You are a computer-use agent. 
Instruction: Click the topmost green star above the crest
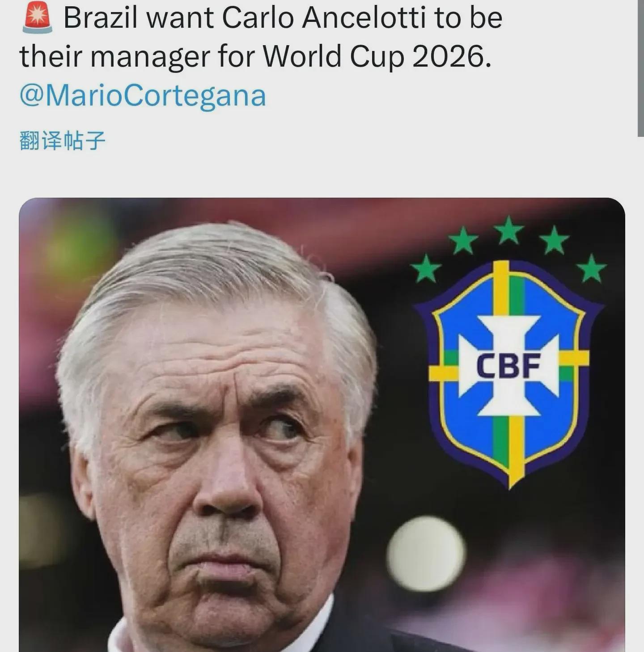pos(508,230)
